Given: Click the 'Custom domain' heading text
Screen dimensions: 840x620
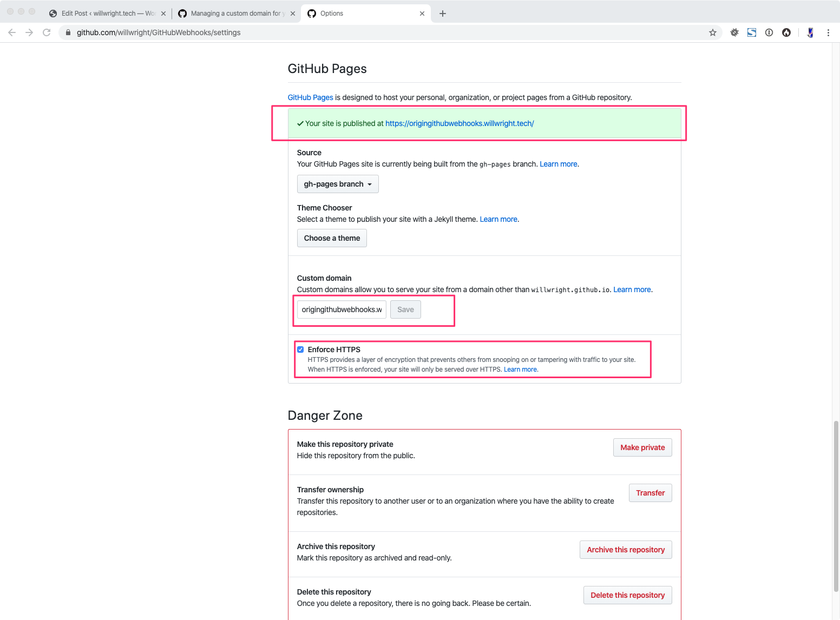Looking at the screenshot, I should [324, 278].
